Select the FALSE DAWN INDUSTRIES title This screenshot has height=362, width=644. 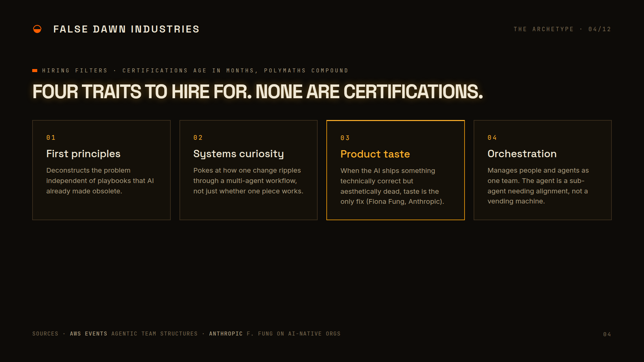126,29
